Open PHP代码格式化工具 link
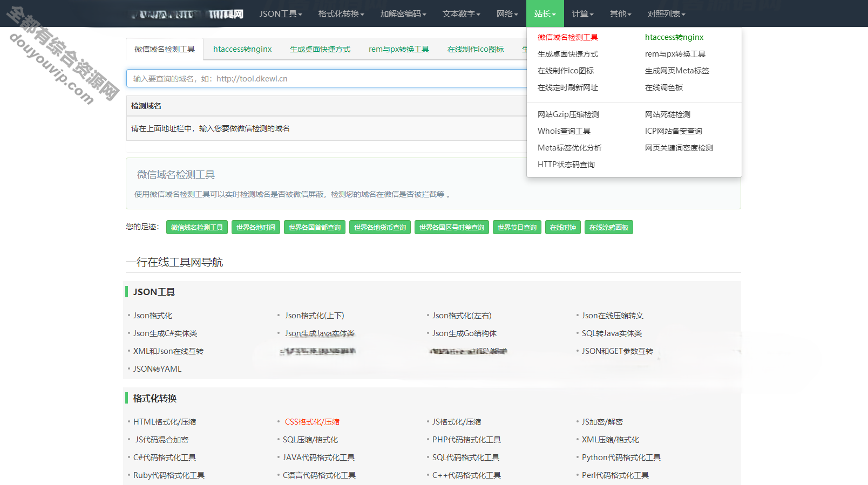This screenshot has height=485, width=868. (x=466, y=440)
